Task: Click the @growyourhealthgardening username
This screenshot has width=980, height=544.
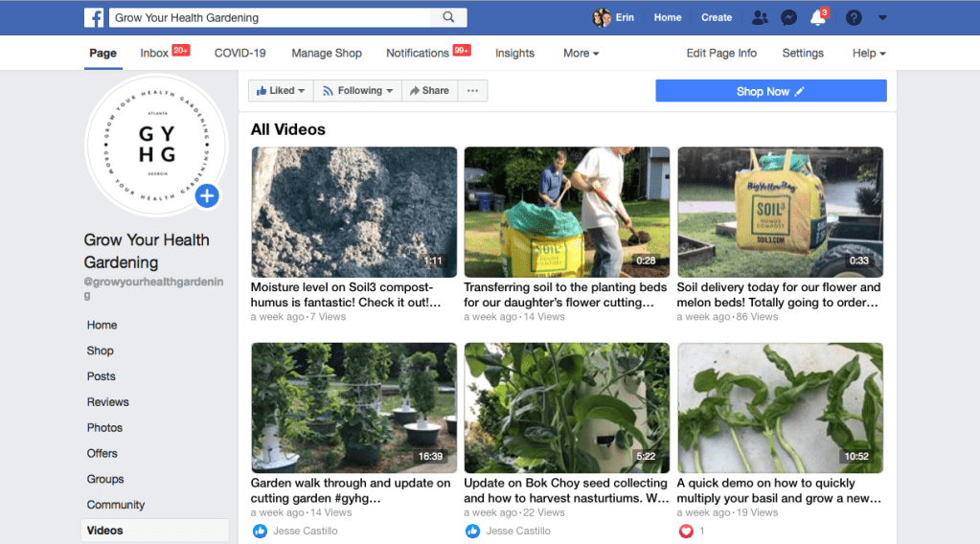Action: (x=153, y=288)
